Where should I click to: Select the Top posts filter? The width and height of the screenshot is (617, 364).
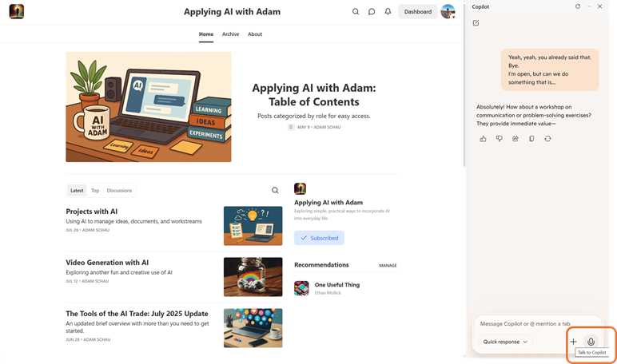coord(95,190)
